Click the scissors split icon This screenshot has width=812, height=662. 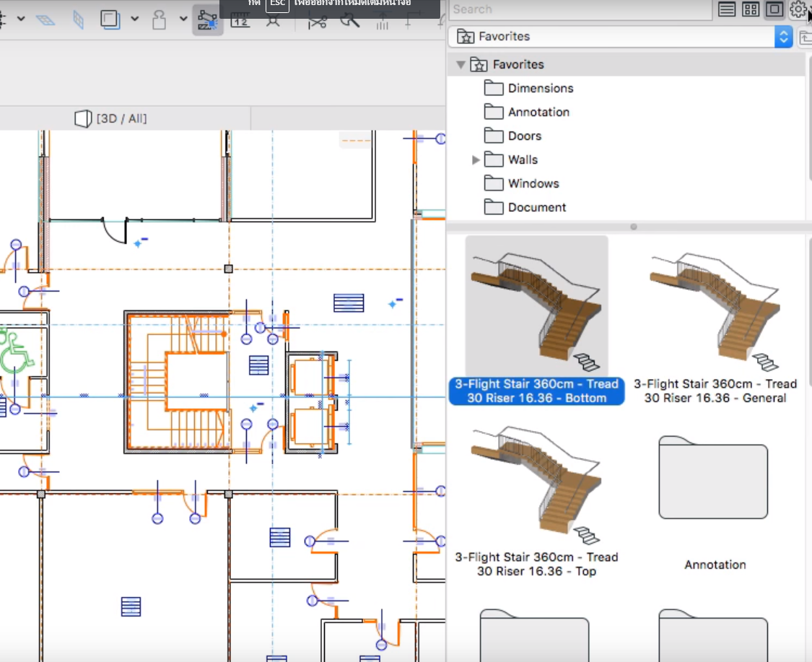pyautogui.click(x=317, y=22)
